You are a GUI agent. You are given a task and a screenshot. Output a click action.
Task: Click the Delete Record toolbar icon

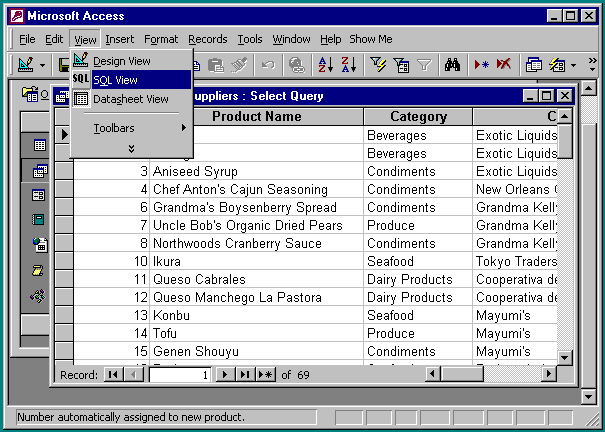point(504,65)
